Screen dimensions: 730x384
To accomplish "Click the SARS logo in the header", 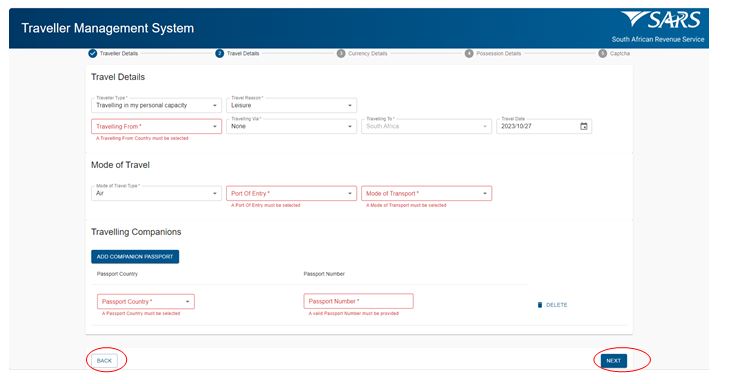I will [x=661, y=20].
